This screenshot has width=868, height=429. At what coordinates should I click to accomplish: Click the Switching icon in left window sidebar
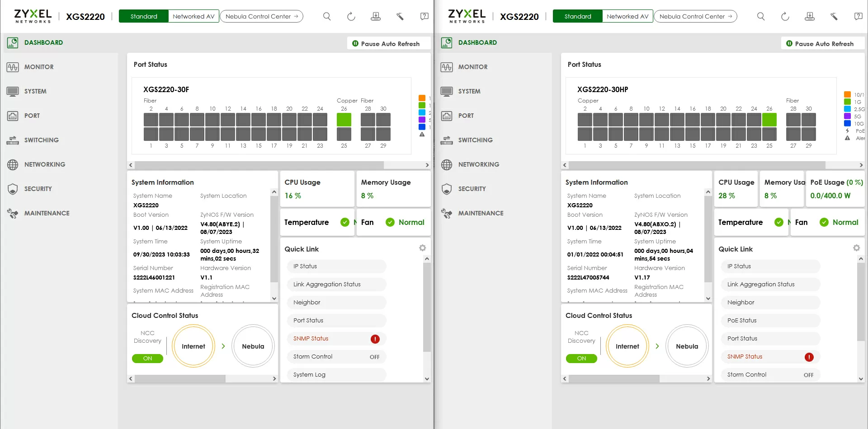point(13,140)
